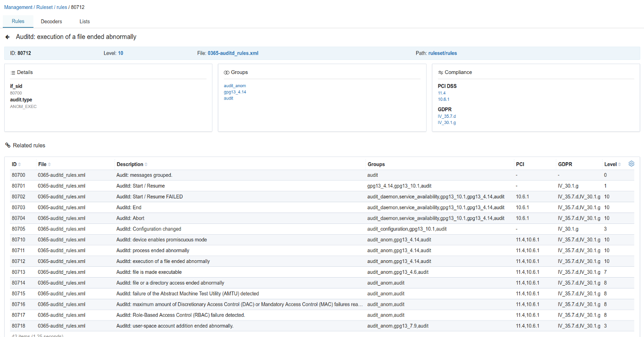Select the audit group link in the Groups panel
Screen dimensions: 644x337
pyautogui.click(x=229, y=98)
